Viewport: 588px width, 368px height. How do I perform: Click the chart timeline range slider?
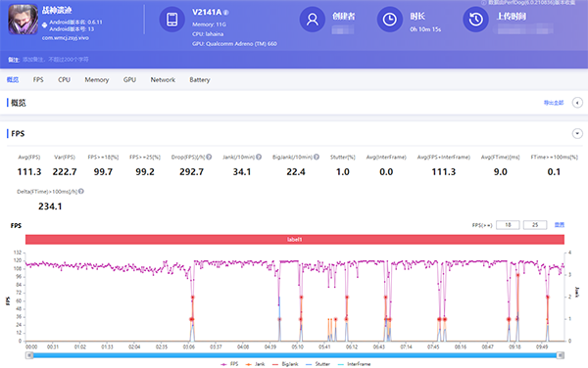295,355
